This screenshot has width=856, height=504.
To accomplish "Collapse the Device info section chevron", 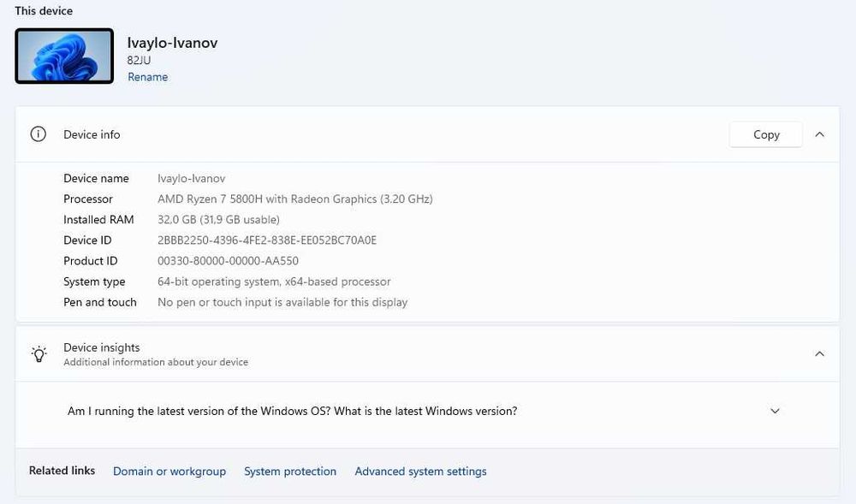I will coord(819,134).
